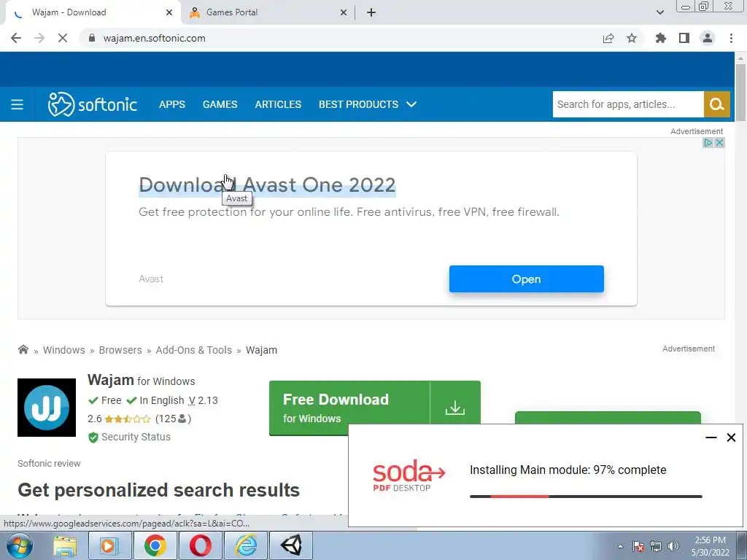Click the 'Softonic review' label

pyautogui.click(x=49, y=463)
